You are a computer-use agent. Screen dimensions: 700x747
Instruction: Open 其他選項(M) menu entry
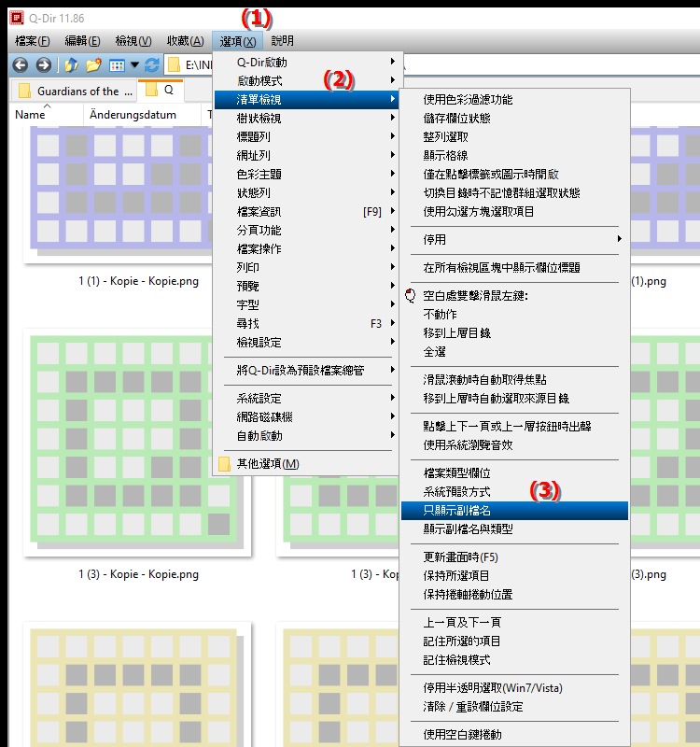(x=306, y=464)
